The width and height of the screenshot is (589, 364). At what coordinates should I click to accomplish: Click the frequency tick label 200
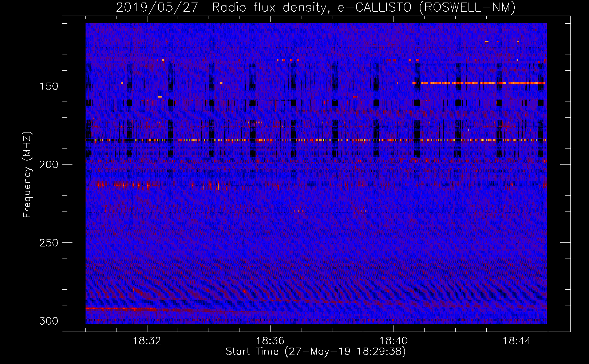49,165
